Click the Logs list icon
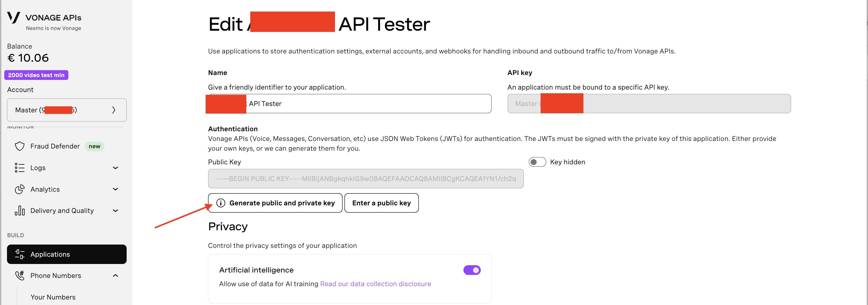Viewport: 868px width, 305px height. click(x=19, y=168)
